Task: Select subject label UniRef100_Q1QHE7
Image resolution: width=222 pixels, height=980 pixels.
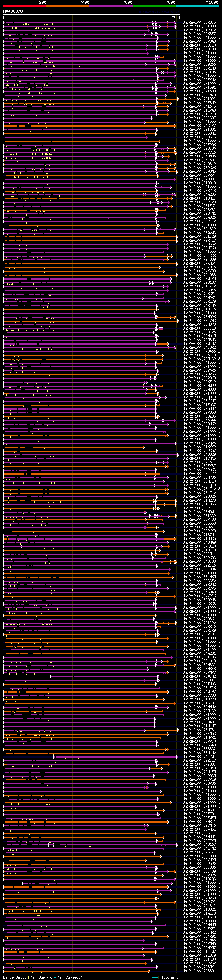Action: [199, 199]
